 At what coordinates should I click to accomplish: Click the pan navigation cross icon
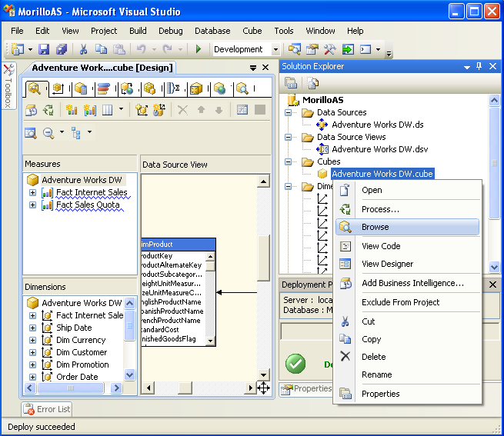coord(263,388)
